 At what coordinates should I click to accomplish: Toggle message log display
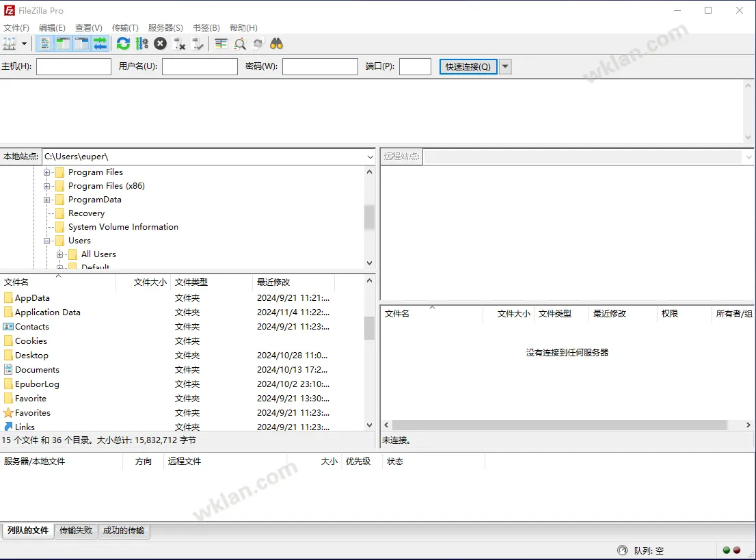tap(45, 44)
